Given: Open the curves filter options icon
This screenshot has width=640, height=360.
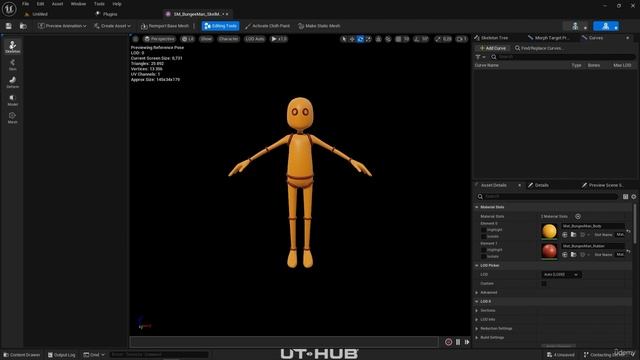Looking at the screenshot, I should coord(480,57).
